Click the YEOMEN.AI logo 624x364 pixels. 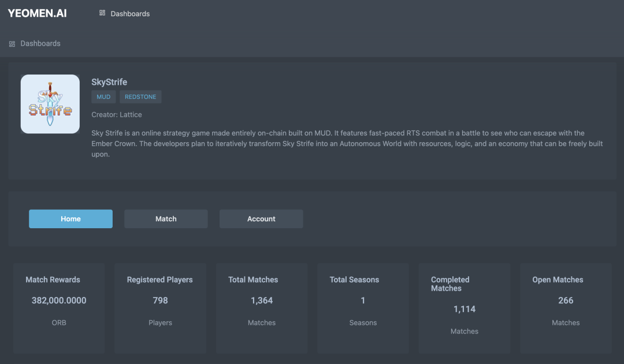tap(37, 13)
